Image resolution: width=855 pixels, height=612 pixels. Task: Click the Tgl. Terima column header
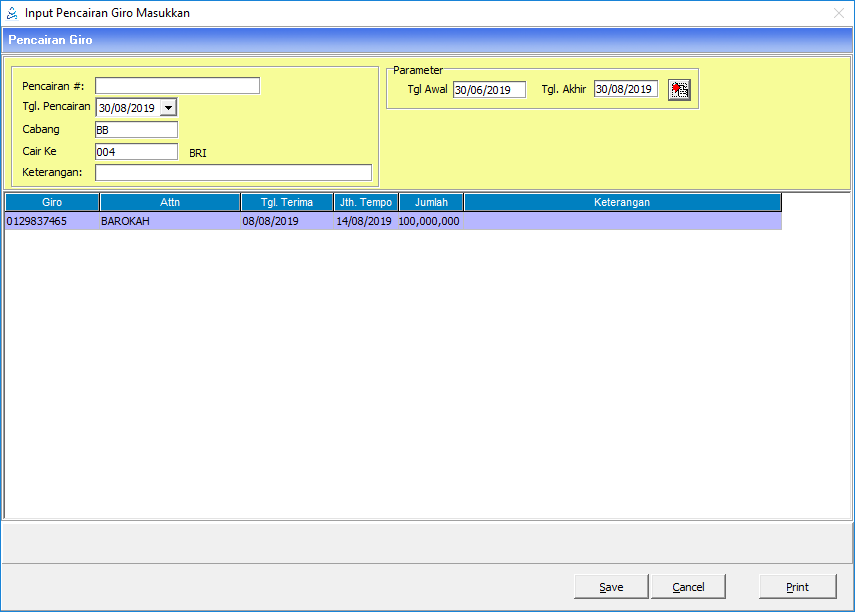coord(287,202)
